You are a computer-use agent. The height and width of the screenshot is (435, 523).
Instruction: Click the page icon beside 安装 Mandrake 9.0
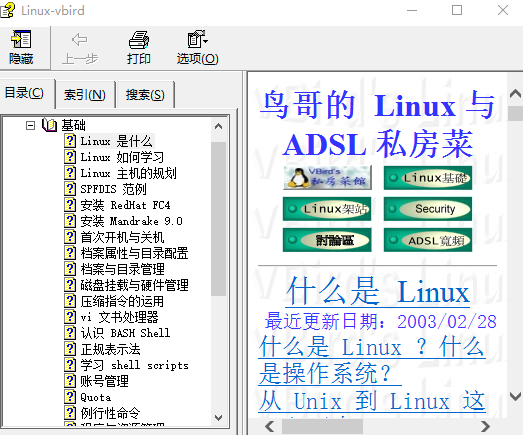[x=70, y=221]
